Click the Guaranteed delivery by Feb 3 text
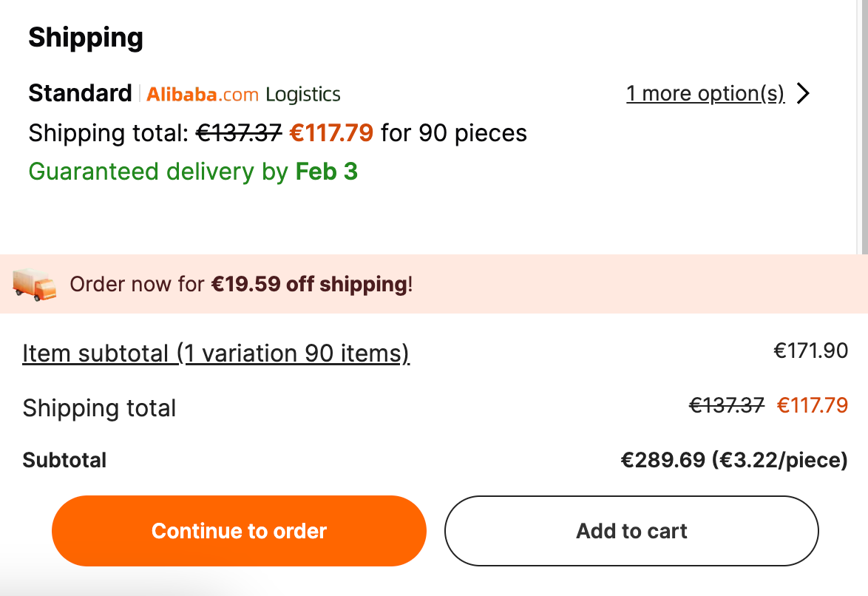Screen dimensions: 868x596 [x=193, y=172]
